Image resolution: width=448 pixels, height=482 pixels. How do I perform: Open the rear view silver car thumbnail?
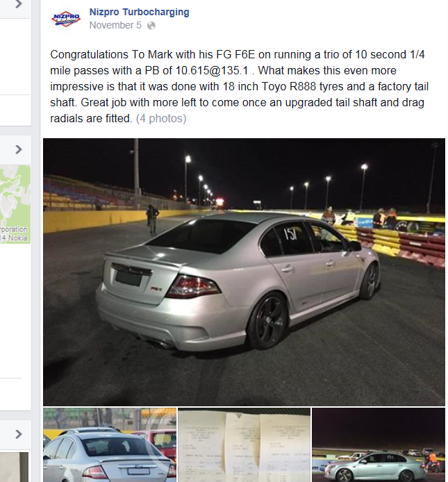tap(110, 444)
